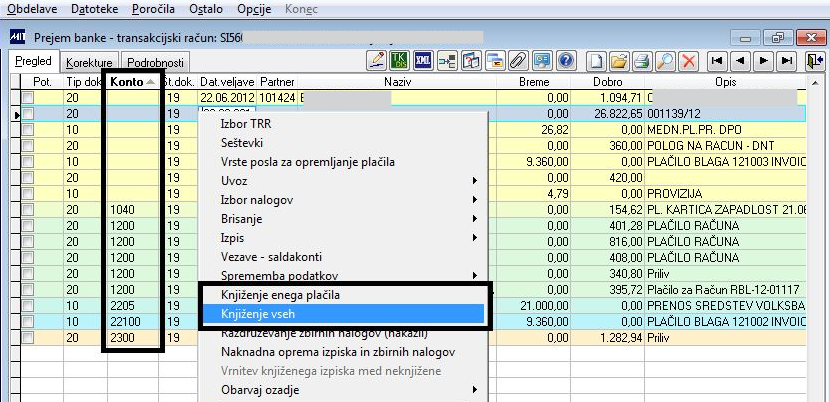830x402 pixels.
Task: Click the open folder toolbar icon
Action: 619,61
